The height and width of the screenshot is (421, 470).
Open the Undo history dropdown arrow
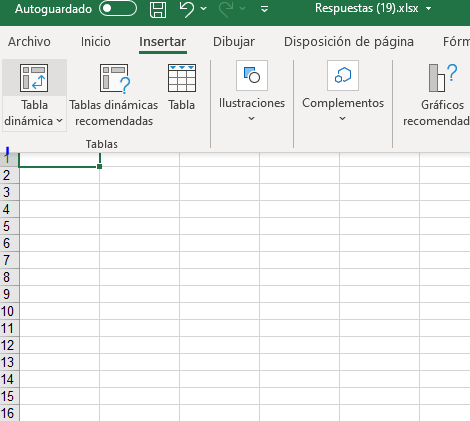click(204, 9)
